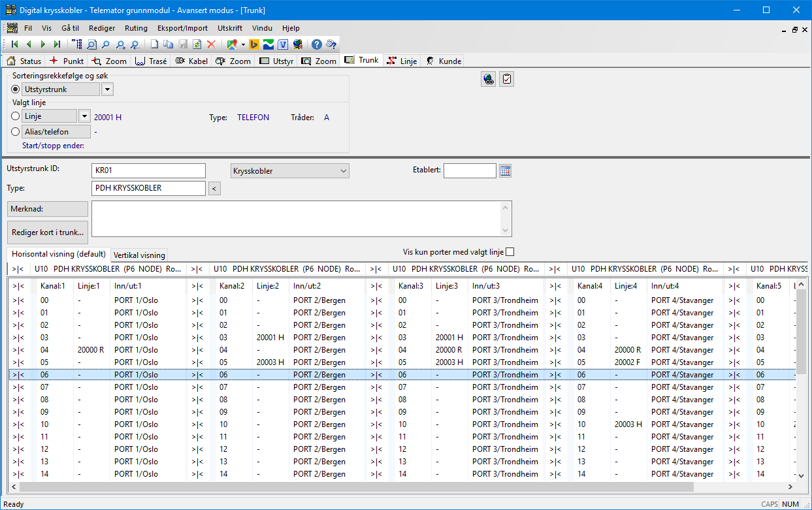Select the Linje radio button
This screenshot has height=510, width=812.
point(16,116)
